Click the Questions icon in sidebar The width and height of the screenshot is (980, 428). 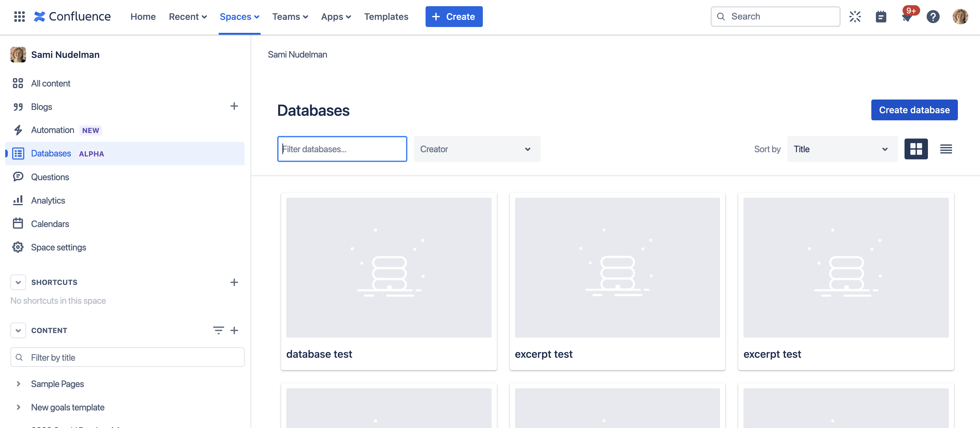pos(18,176)
